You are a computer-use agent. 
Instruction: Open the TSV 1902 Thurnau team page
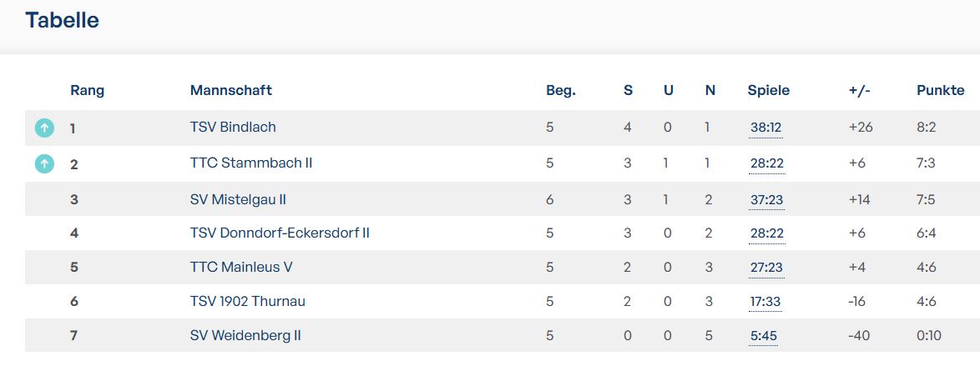tap(247, 301)
